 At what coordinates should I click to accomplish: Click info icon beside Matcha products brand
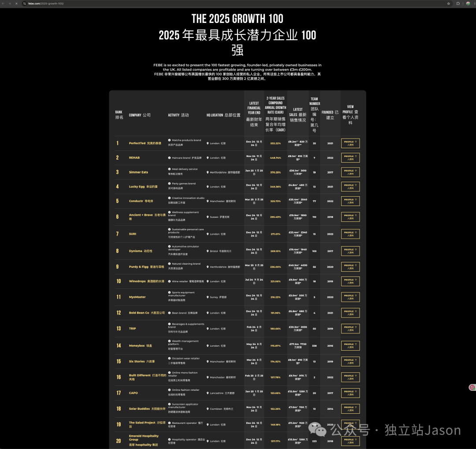tap(169, 140)
